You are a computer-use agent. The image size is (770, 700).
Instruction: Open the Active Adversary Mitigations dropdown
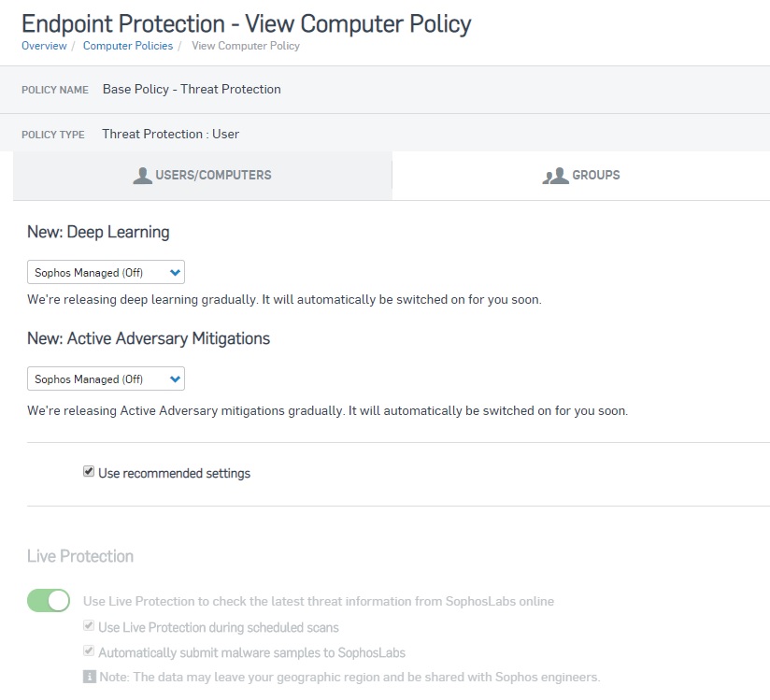tap(107, 379)
